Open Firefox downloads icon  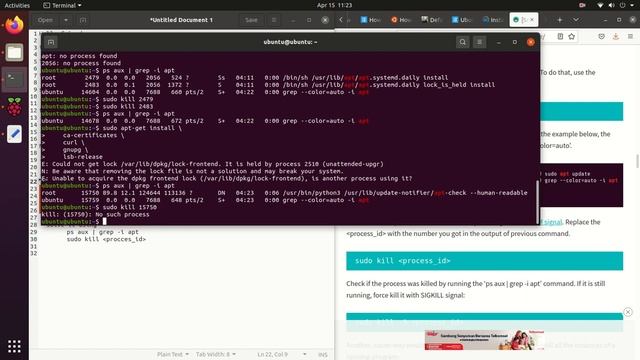click(x=616, y=36)
